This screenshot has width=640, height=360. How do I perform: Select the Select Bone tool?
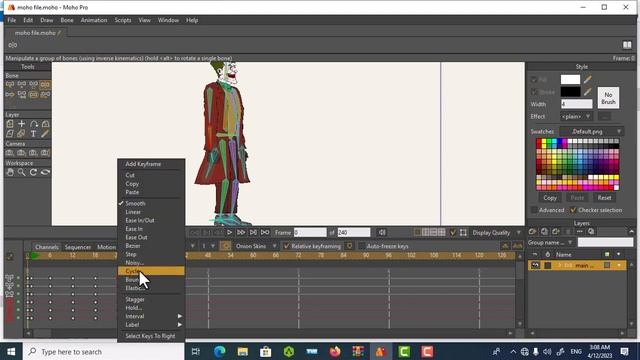pyautogui.click(x=10, y=84)
